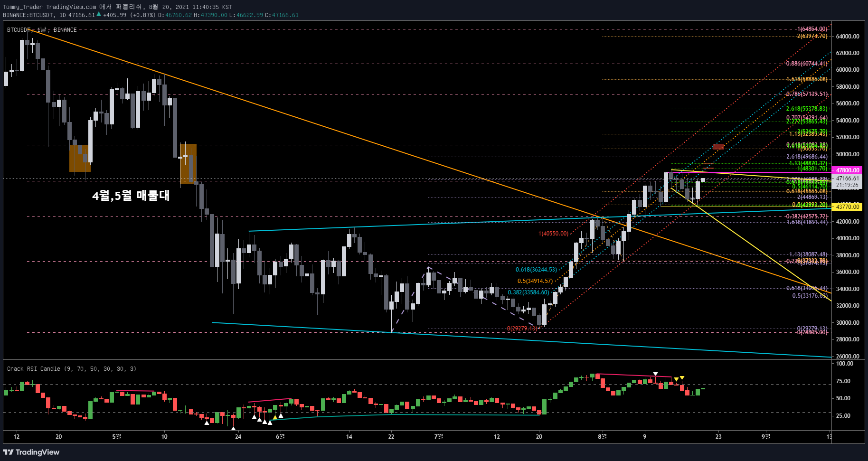This screenshot has width=868, height=461.
Task: Click the 1.618(58886.08) extension label
Action: tap(807, 79)
